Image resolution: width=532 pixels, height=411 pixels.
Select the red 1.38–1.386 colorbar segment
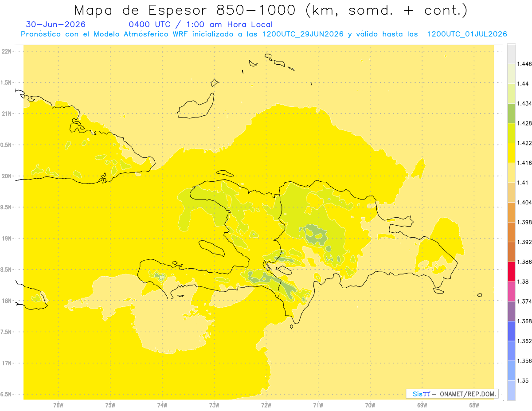click(511, 271)
